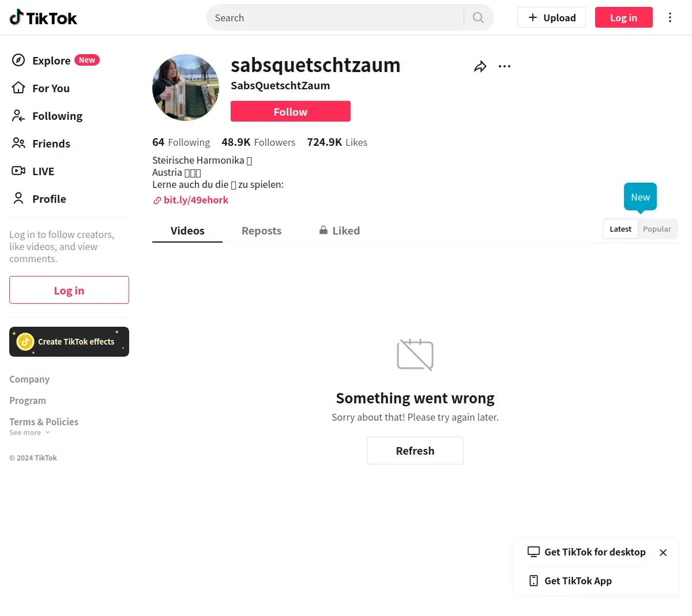Switch to the Reposts tab
Viewport: 692px width, 616px height.
point(261,230)
